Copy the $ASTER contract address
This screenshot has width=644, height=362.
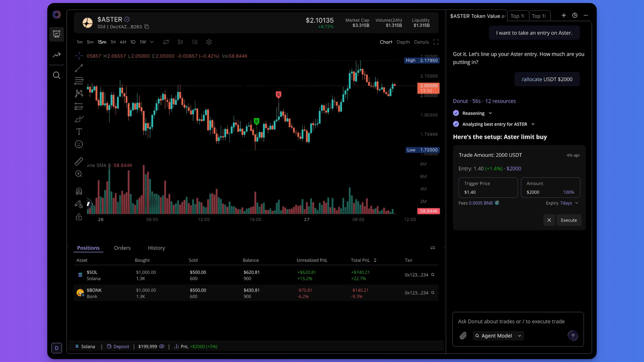point(147,27)
